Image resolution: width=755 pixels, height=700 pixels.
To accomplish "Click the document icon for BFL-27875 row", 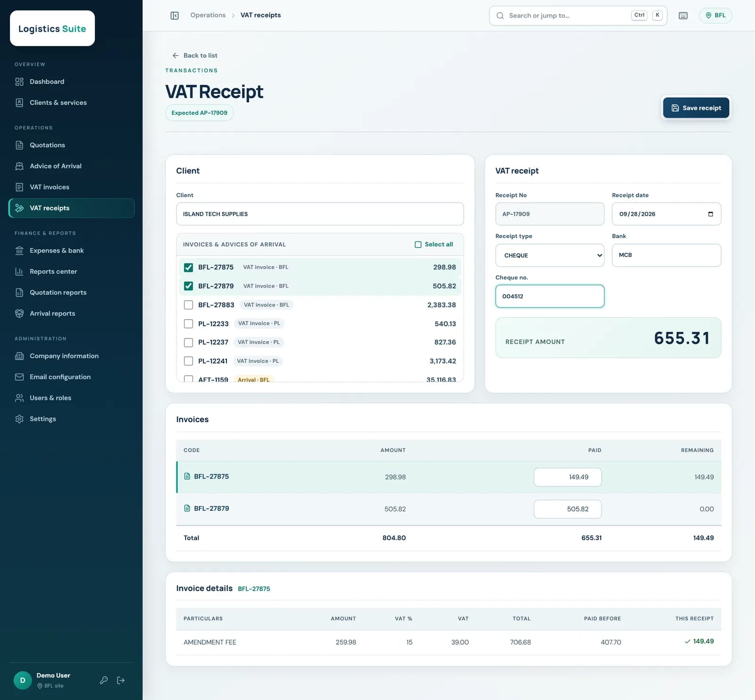I will [187, 476].
